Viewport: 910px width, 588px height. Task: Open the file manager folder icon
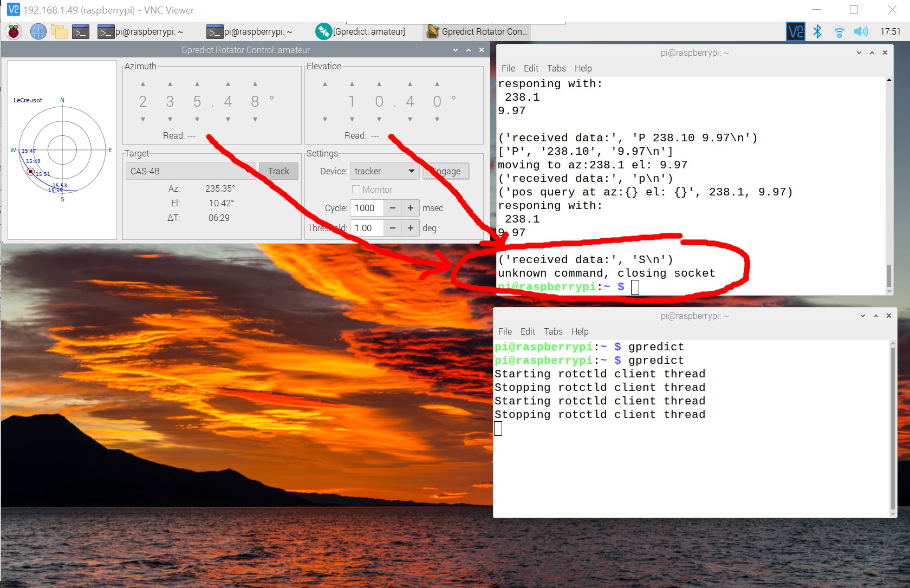60,31
